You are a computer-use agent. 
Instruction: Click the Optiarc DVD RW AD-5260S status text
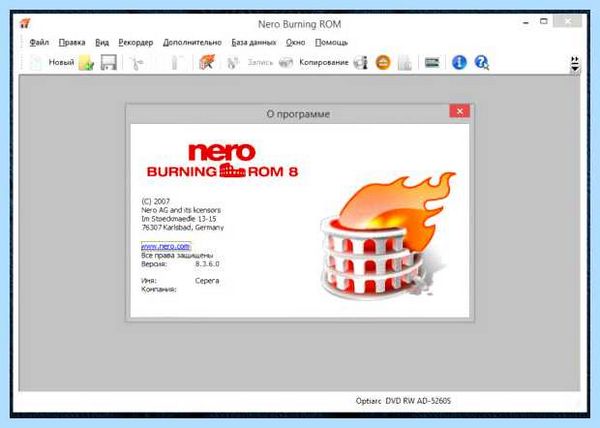403,401
